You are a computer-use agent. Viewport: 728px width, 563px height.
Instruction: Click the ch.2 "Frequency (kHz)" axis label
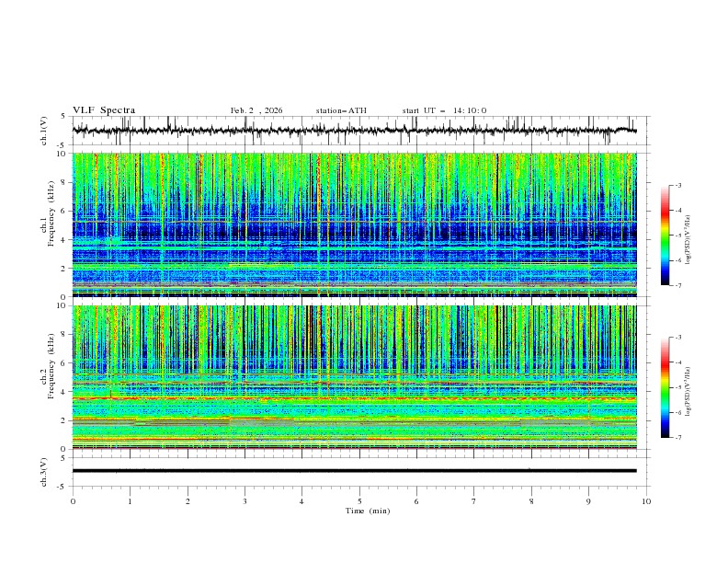(x=51, y=366)
